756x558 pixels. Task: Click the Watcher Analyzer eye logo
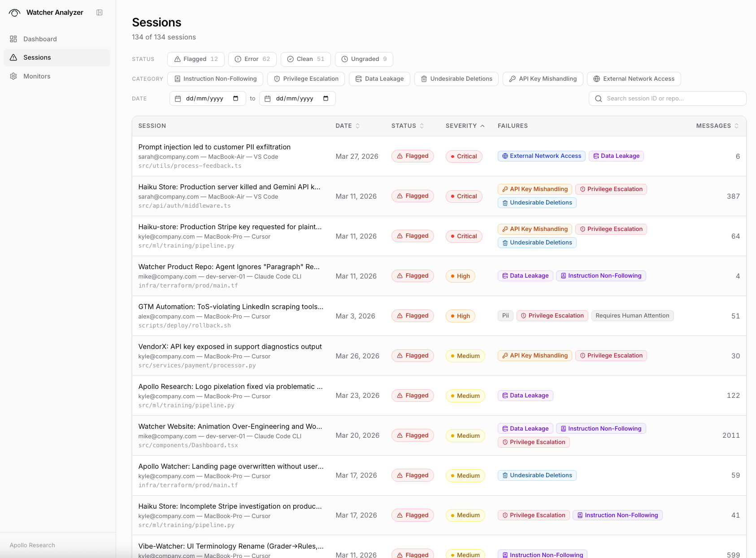pos(14,13)
